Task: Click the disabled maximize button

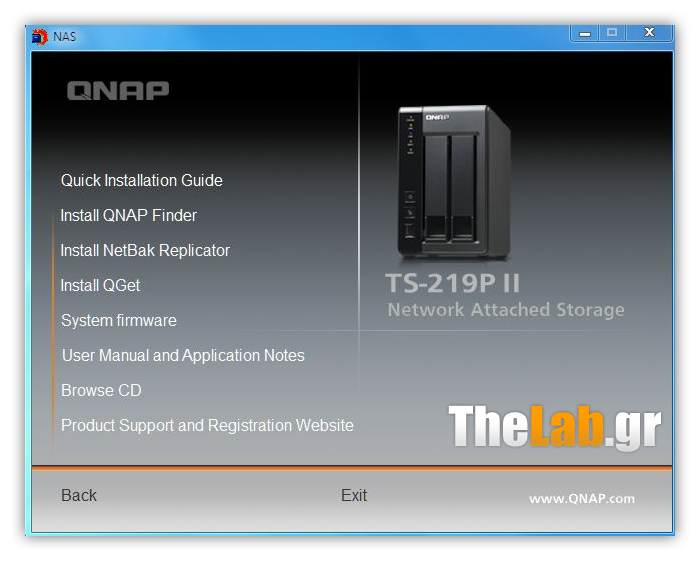Action: click(x=612, y=33)
